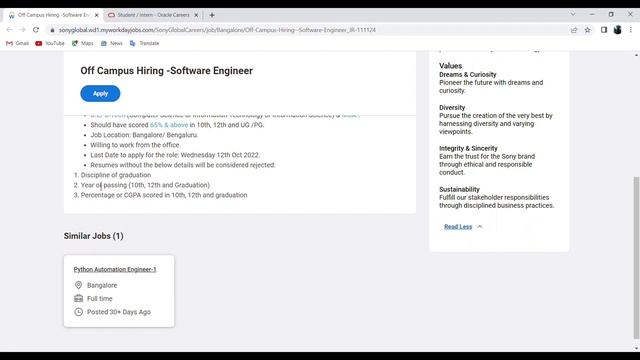Click the Off Campus Hiring -Software Engineer title
Image resolution: width=640 pixels, height=360 pixels.
tap(167, 71)
